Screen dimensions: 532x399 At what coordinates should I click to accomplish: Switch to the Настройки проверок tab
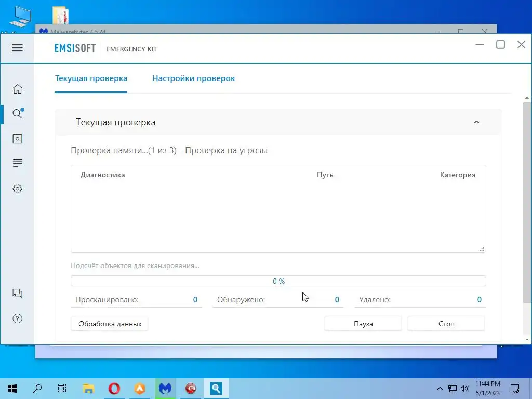193,78
